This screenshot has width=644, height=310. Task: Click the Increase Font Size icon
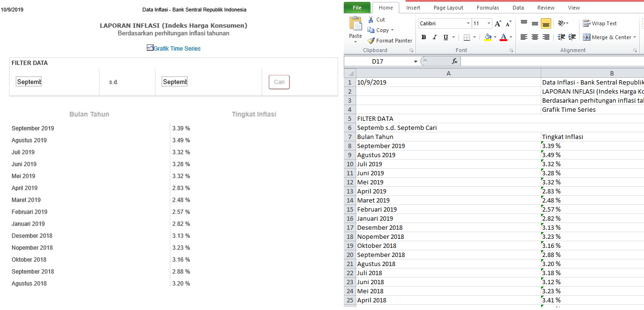tap(498, 22)
